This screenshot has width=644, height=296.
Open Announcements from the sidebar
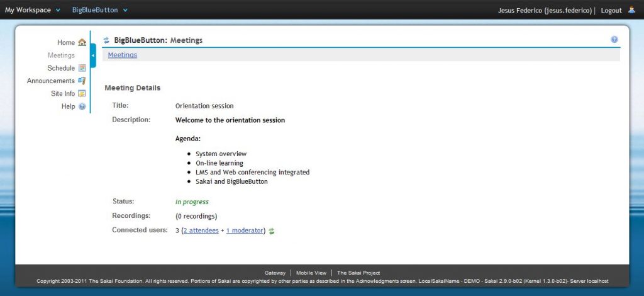[51, 81]
